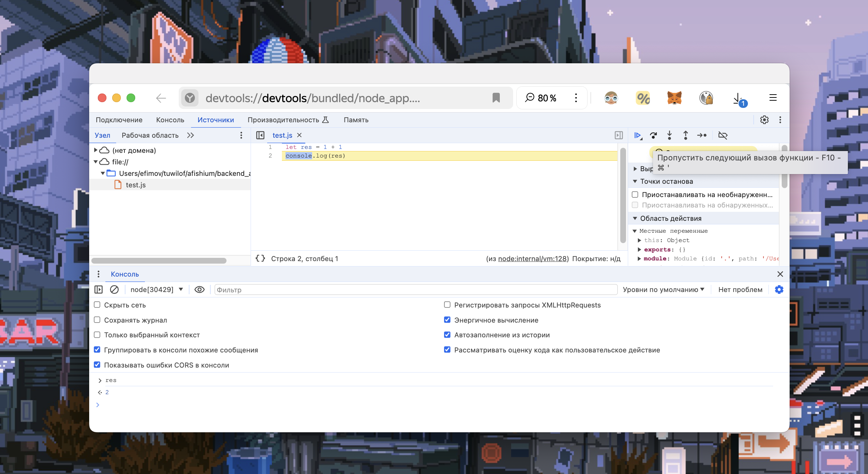
Task: Click the Step Over (F10) debug icon
Action: coord(653,135)
